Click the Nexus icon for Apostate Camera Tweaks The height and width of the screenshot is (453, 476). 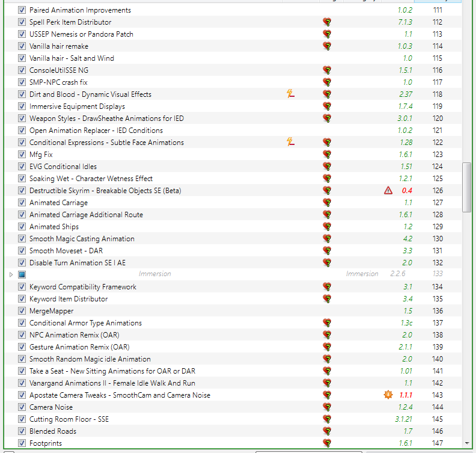(327, 395)
